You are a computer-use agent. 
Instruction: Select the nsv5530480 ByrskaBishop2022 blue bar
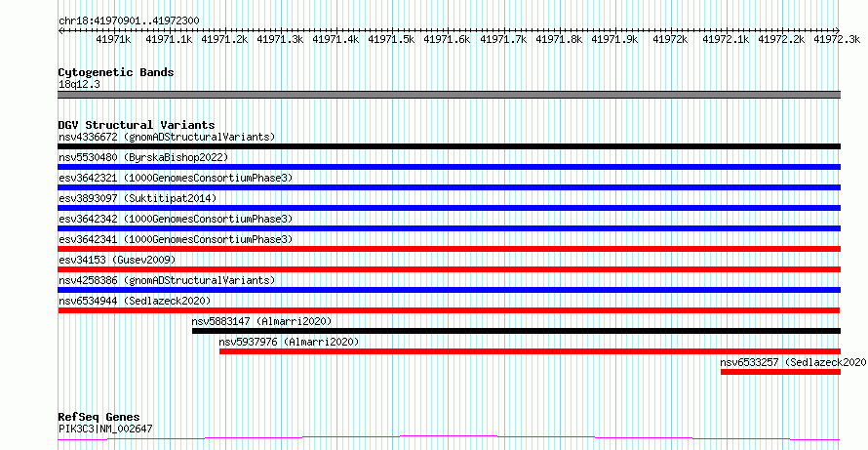[449, 167]
